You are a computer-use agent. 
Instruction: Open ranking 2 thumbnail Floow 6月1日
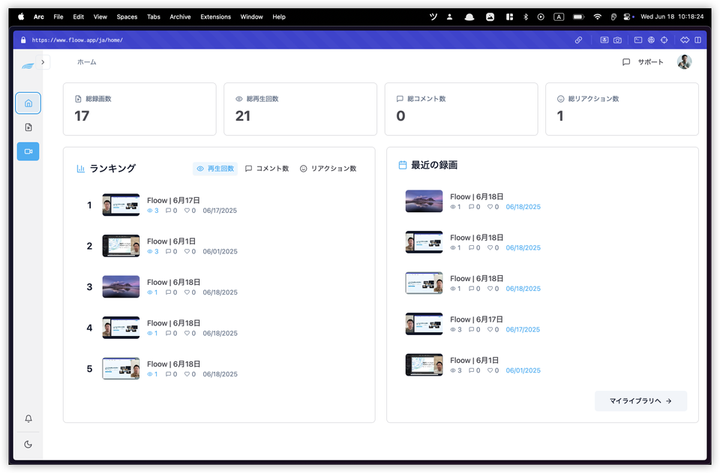pos(121,246)
